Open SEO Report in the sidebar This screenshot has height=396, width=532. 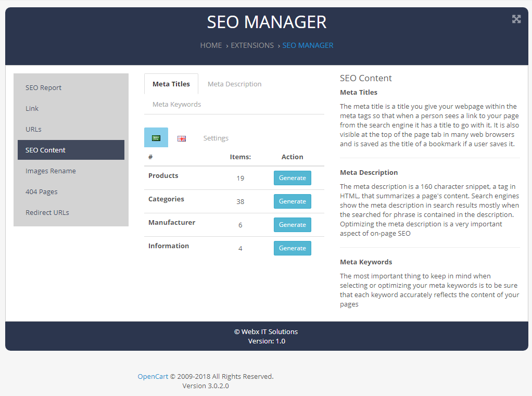pyautogui.click(x=71, y=88)
